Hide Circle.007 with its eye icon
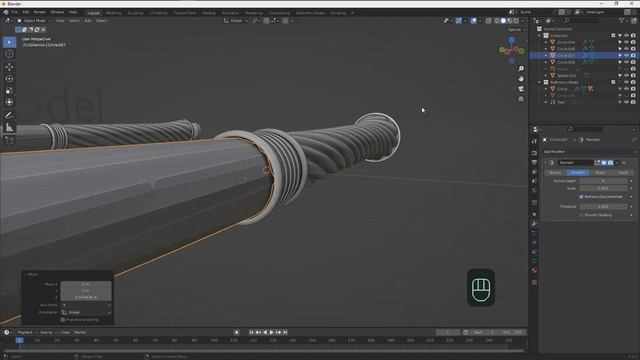 (627, 56)
